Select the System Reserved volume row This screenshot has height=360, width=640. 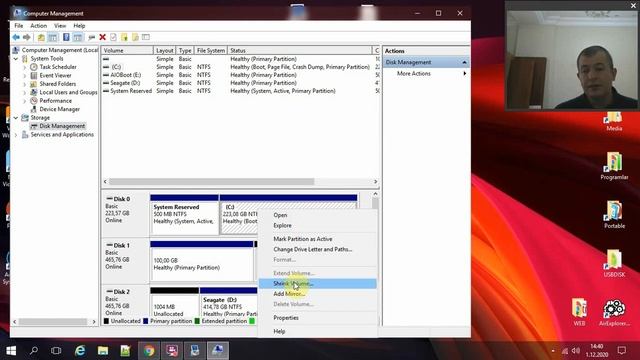pyautogui.click(x=241, y=91)
